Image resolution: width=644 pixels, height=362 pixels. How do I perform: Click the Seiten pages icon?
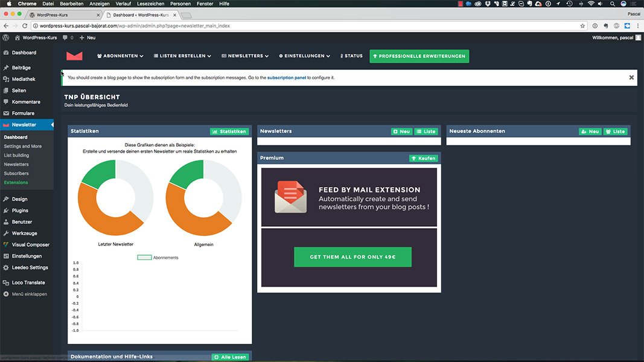6,91
